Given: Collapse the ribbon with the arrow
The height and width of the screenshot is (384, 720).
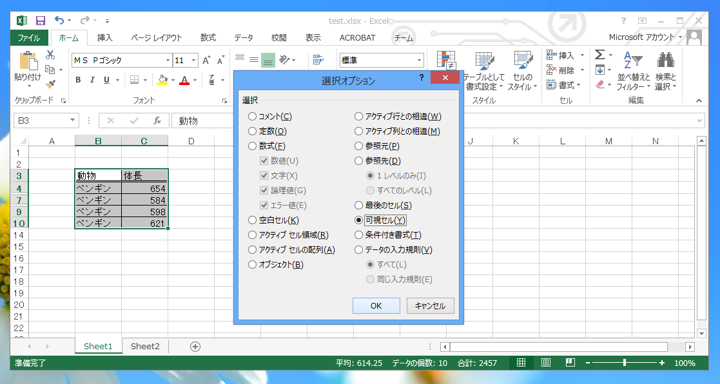Looking at the screenshot, I should click(699, 101).
